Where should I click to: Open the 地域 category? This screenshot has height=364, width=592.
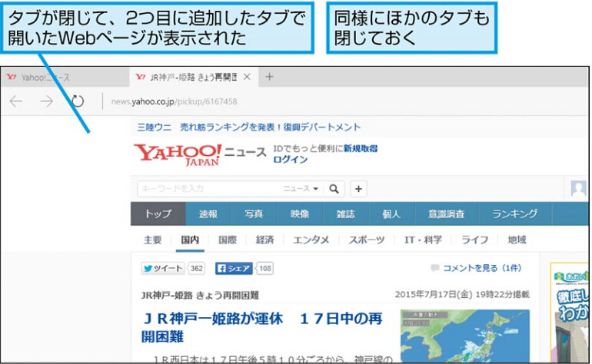517,240
